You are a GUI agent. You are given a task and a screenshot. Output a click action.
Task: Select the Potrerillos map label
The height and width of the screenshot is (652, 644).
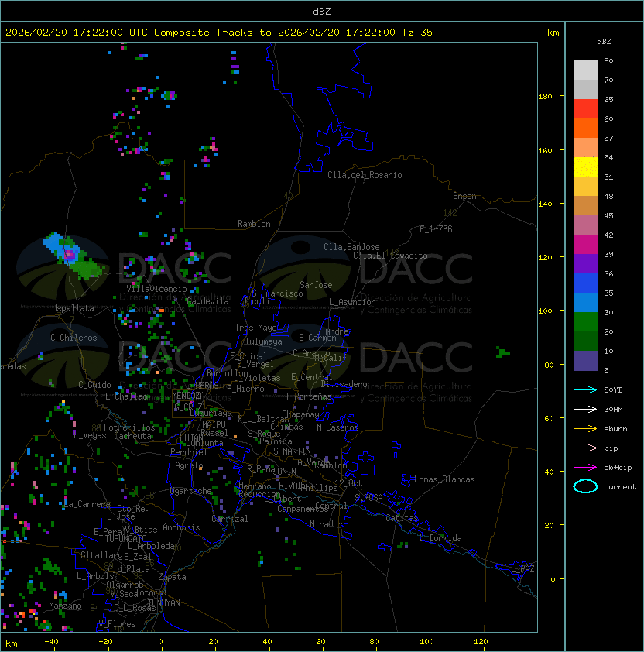[x=129, y=427]
